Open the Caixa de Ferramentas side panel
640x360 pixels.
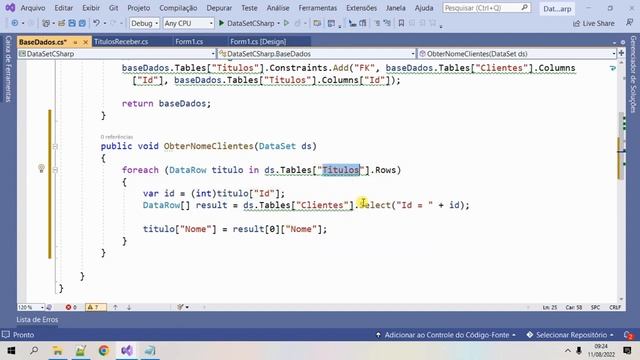(8, 69)
